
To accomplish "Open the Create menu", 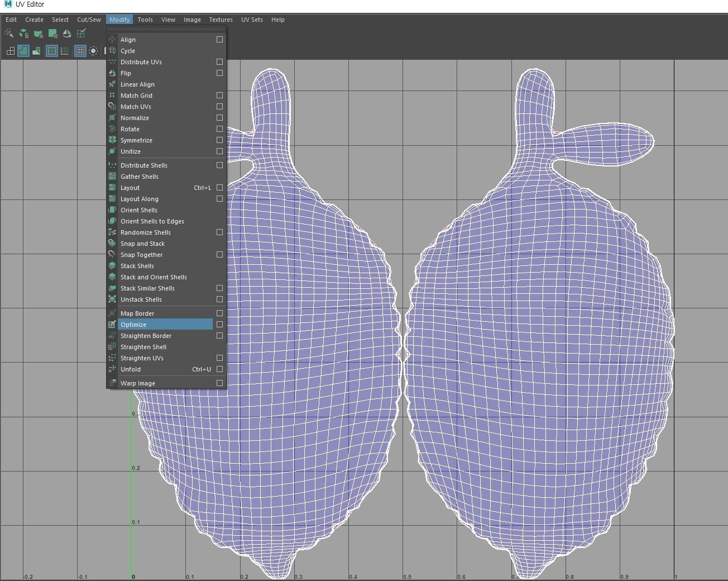I will click(x=34, y=20).
